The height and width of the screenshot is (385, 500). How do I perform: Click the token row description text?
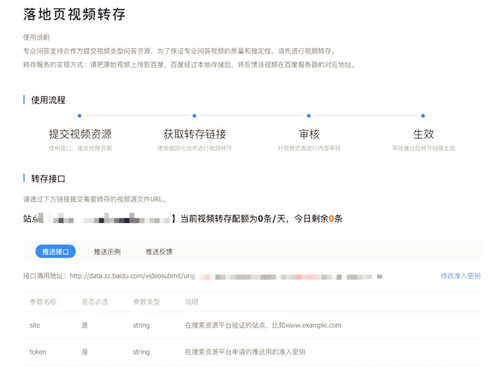pos(245,352)
